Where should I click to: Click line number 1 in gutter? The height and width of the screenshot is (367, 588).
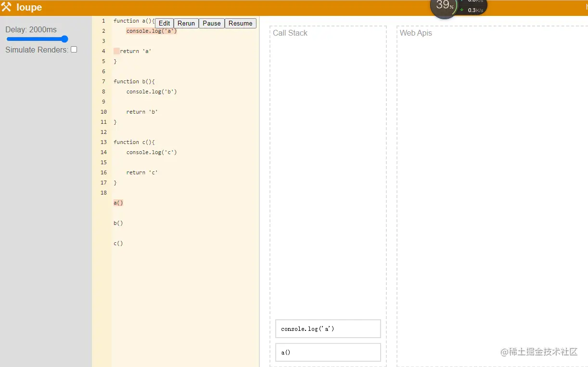tap(103, 21)
